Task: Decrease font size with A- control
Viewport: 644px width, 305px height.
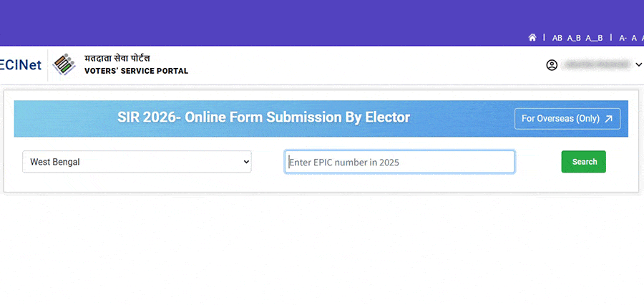Action: point(623,37)
